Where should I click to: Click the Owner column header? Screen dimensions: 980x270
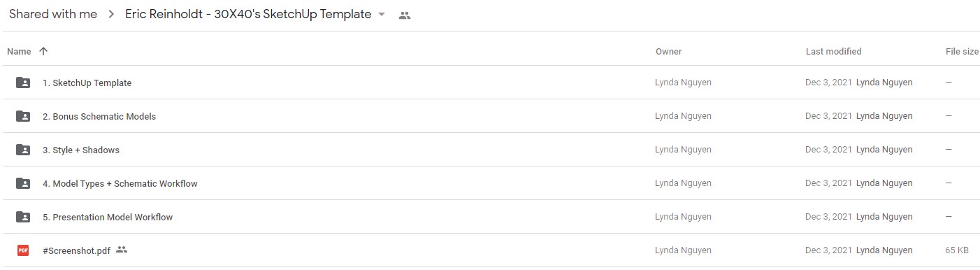pyautogui.click(x=668, y=51)
